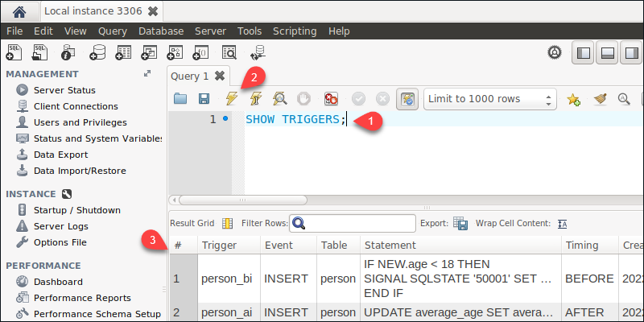Screen dimensions: 644x322
Task: Toggle the bottom output panel
Action: (x=607, y=53)
